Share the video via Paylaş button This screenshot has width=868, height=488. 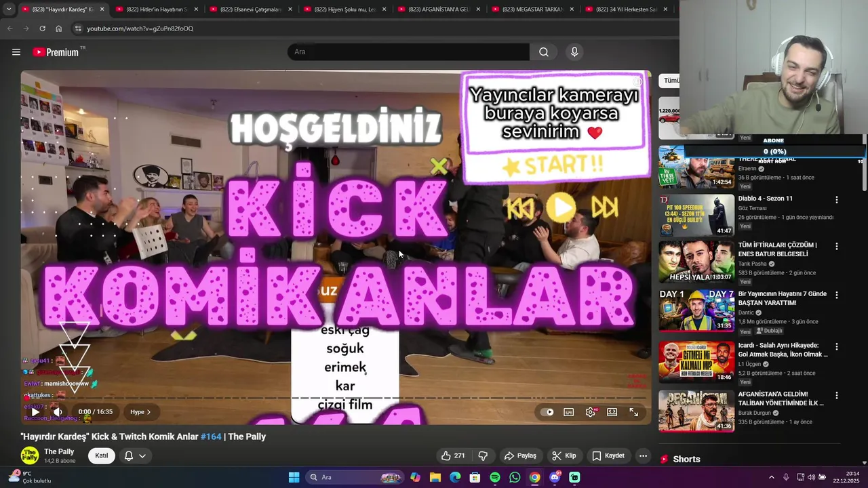pyautogui.click(x=520, y=455)
